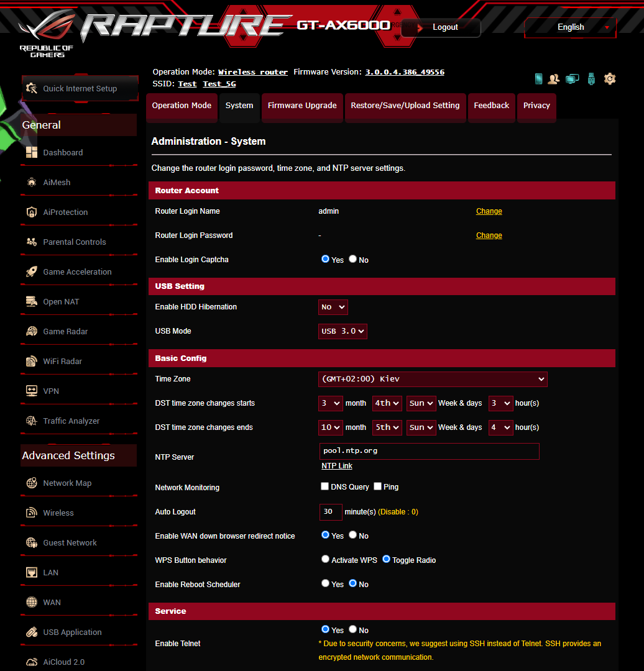The height and width of the screenshot is (671, 644).
Task: Enable Reboot Scheduler with Yes
Action: pos(326,583)
